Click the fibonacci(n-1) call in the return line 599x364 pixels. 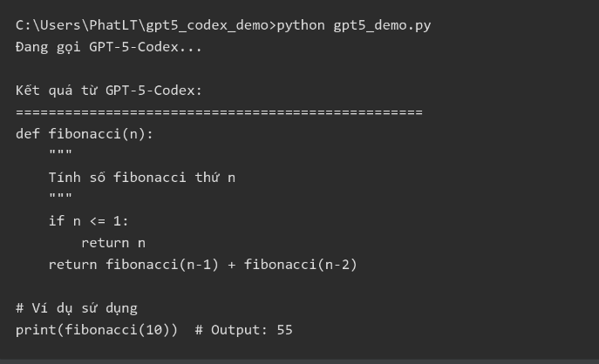click(x=162, y=264)
